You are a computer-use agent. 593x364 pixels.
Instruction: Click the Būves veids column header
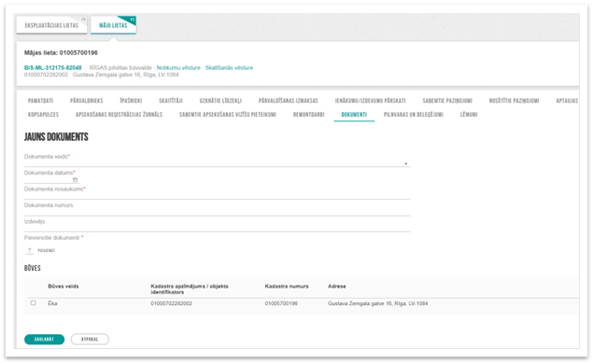pos(64,287)
